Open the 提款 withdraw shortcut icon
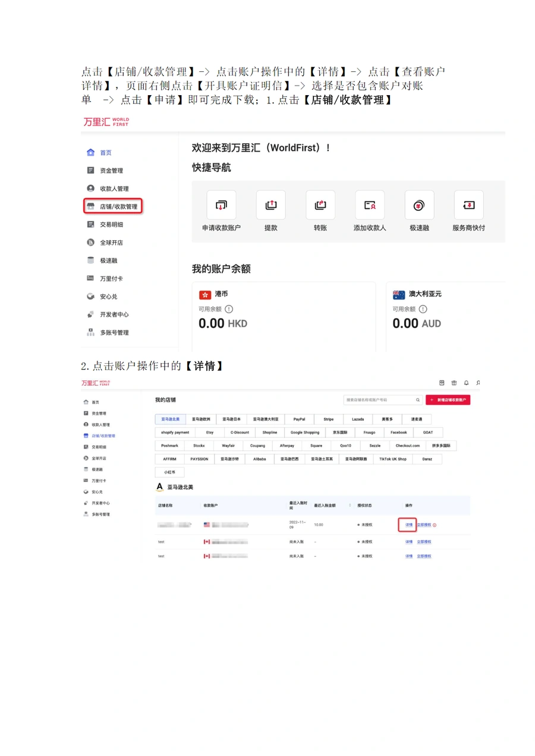Image resolution: width=535 pixels, height=756 pixels. point(270,205)
